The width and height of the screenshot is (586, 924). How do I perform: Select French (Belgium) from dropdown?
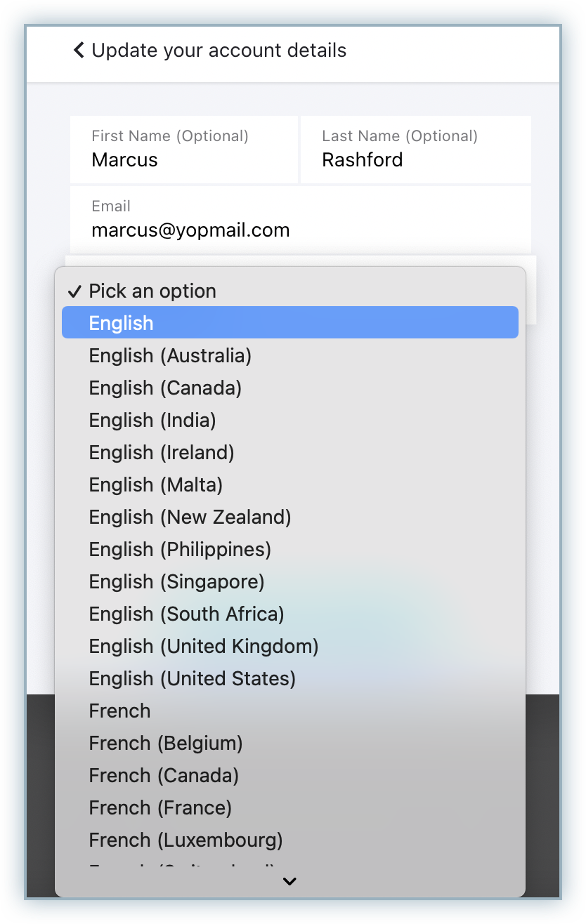166,744
